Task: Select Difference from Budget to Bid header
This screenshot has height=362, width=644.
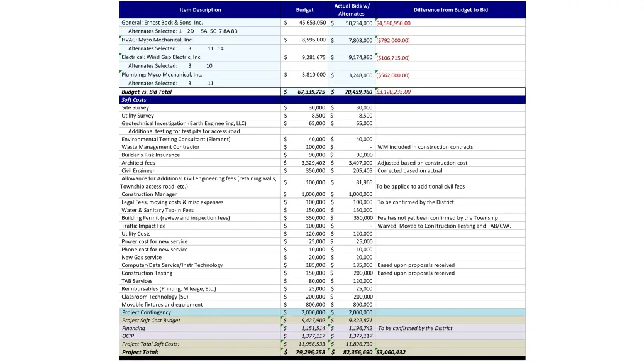Action: click(450, 10)
